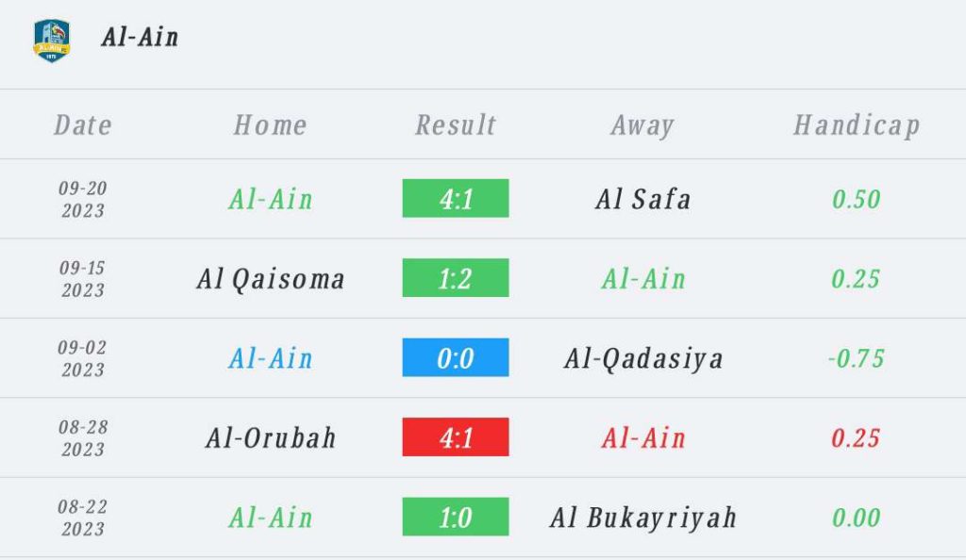Click the Al-Ain club crest logo
The height and width of the screenshot is (560, 966).
[x=52, y=40]
